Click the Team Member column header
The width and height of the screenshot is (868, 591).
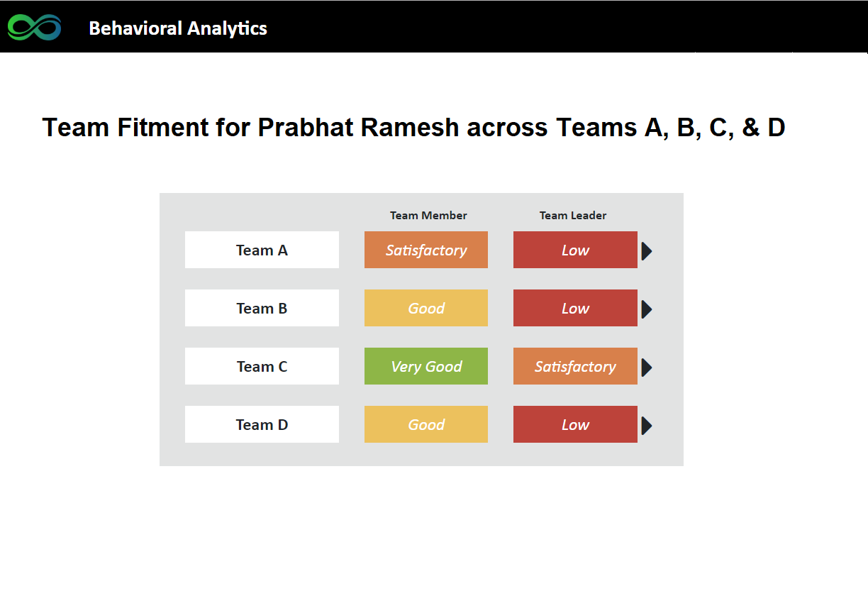[428, 216]
